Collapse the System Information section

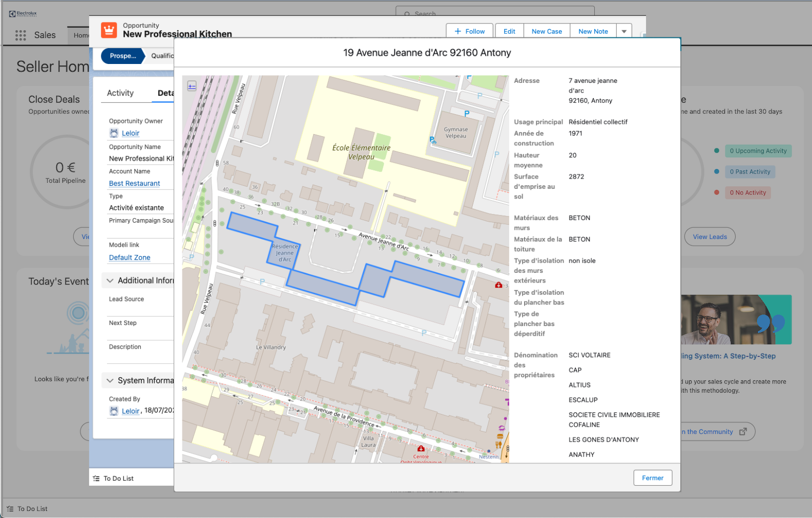(x=110, y=380)
